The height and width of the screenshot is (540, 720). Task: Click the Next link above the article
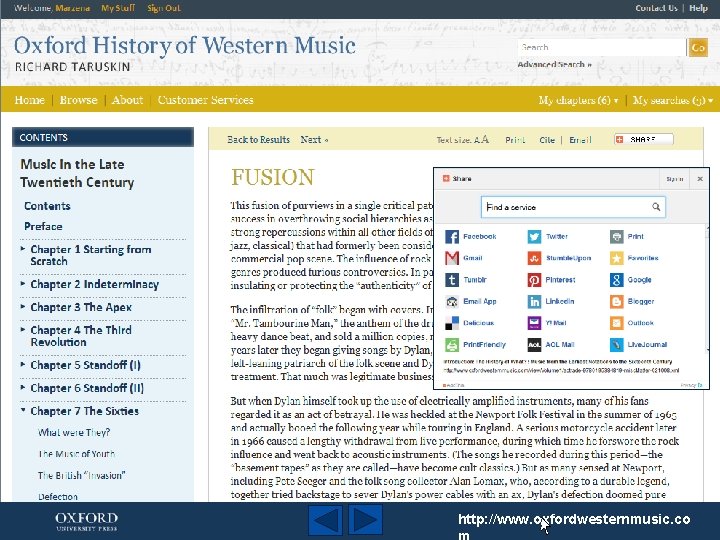[314, 140]
